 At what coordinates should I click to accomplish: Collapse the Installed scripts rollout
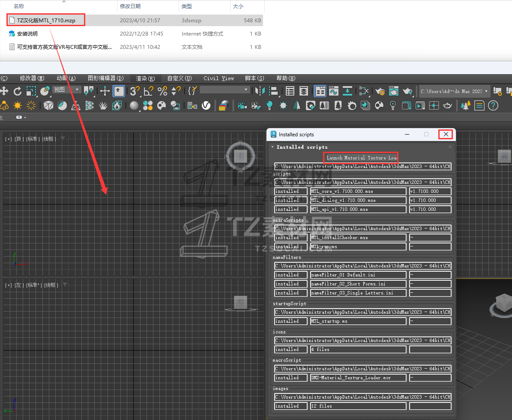272,147
